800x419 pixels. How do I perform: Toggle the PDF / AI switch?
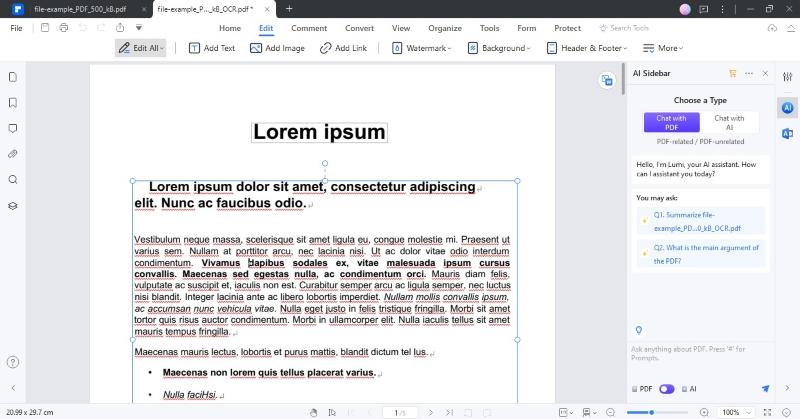coord(666,388)
